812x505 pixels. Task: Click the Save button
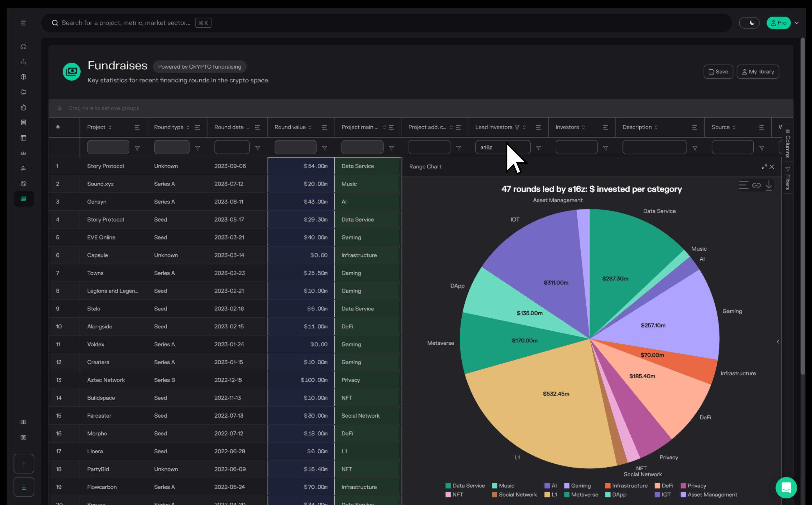tap(718, 72)
